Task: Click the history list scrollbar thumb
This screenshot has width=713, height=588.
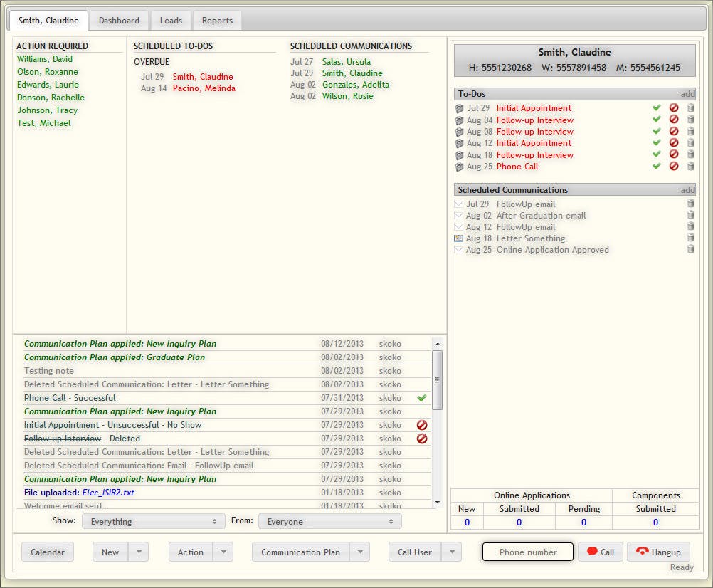Action: 437,380
